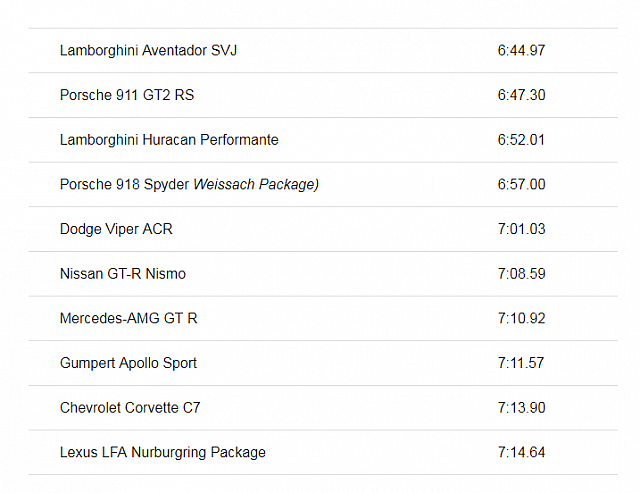Select the 7:11.57 lap time
The width and height of the screenshot is (640, 493).
[x=521, y=363]
